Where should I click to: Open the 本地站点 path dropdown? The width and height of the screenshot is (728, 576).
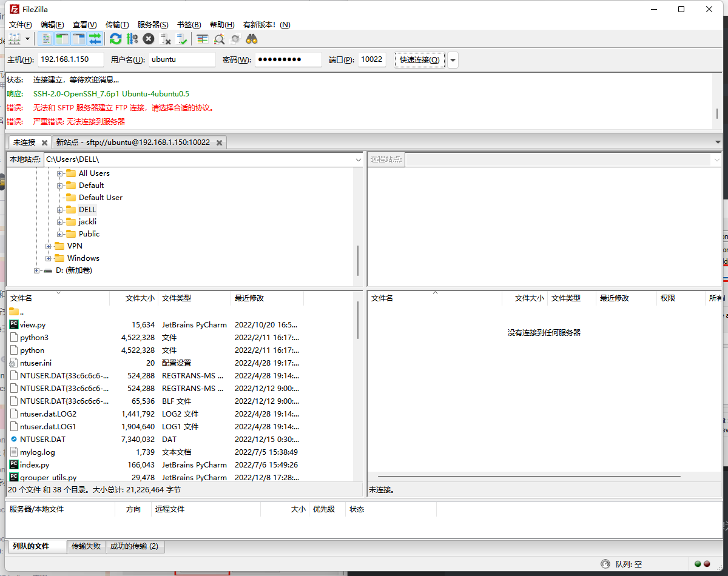click(358, 159)
